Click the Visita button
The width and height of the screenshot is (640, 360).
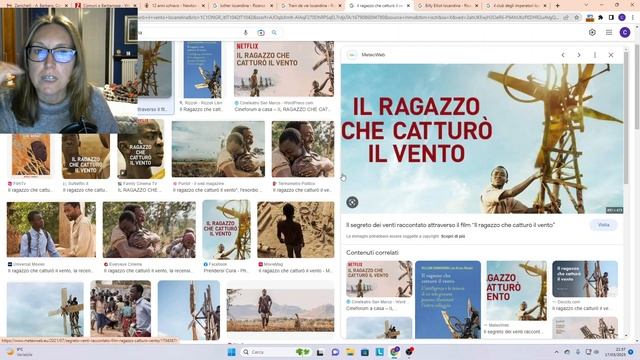603,225
